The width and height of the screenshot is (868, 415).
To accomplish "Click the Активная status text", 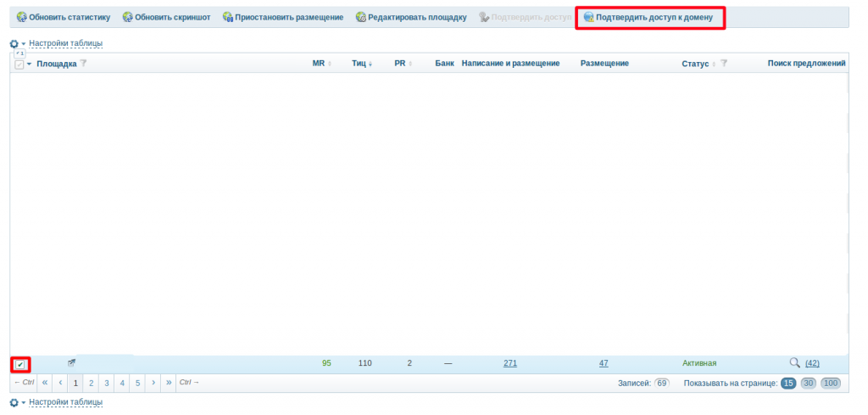I will 699,363.
